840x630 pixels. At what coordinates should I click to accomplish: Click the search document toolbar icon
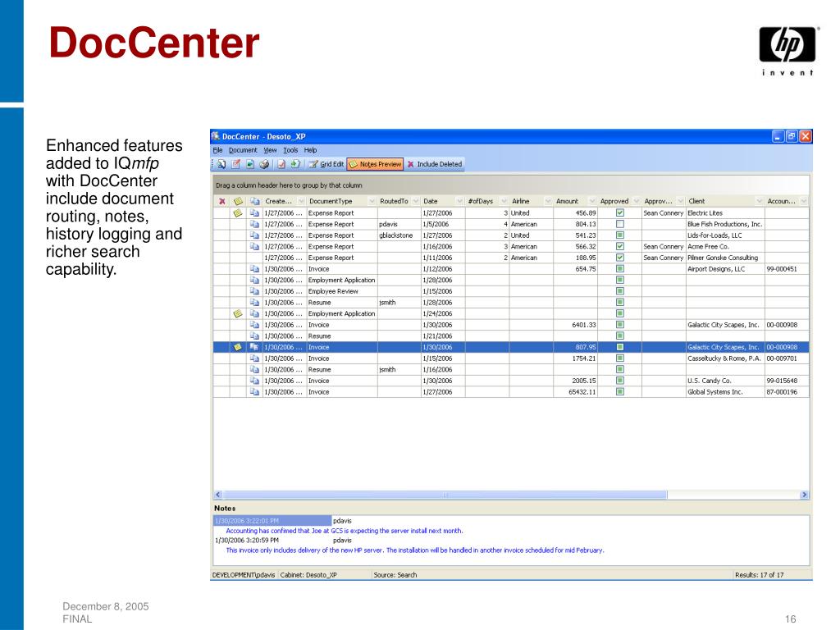[x=221, y=164]
